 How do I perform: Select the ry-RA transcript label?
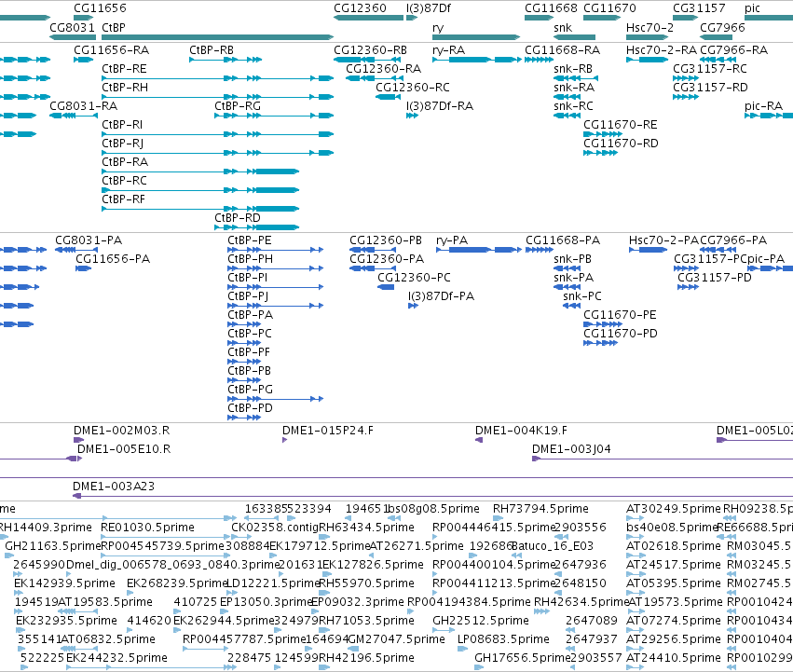pyautogui.click(x=448, y=50)
